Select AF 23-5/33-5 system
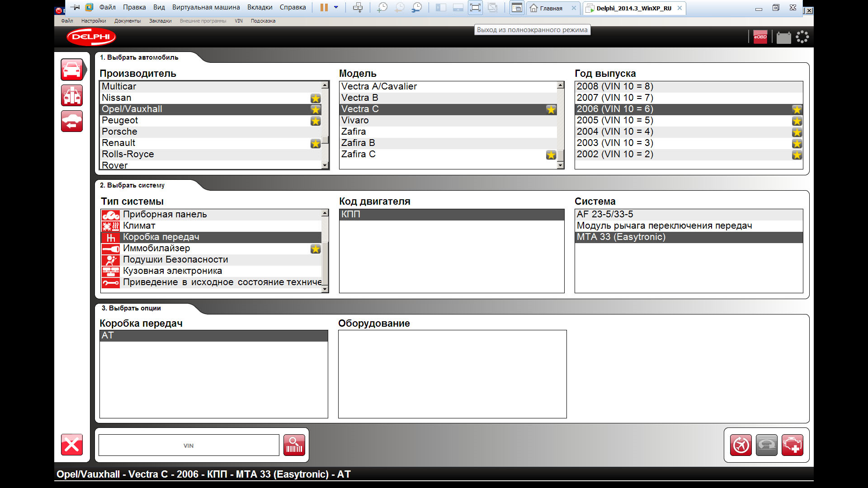Viewport: 868px width, 488px height. pos(689,215)
